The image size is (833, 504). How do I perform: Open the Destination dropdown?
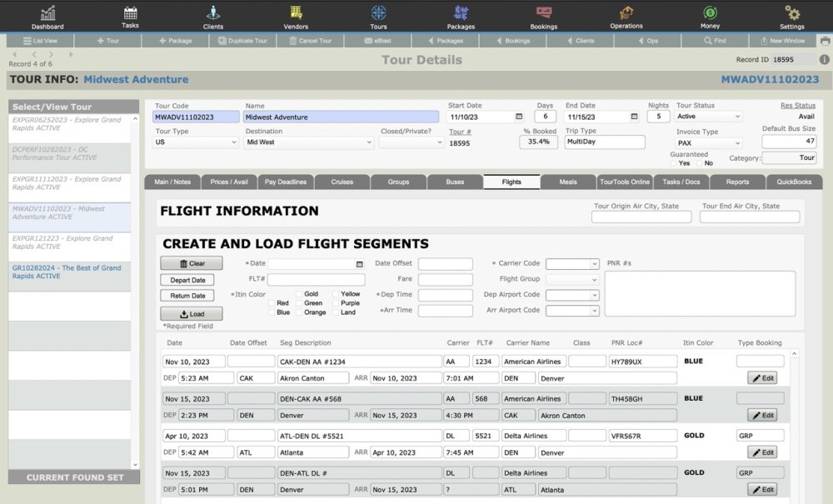click(308, 142)
